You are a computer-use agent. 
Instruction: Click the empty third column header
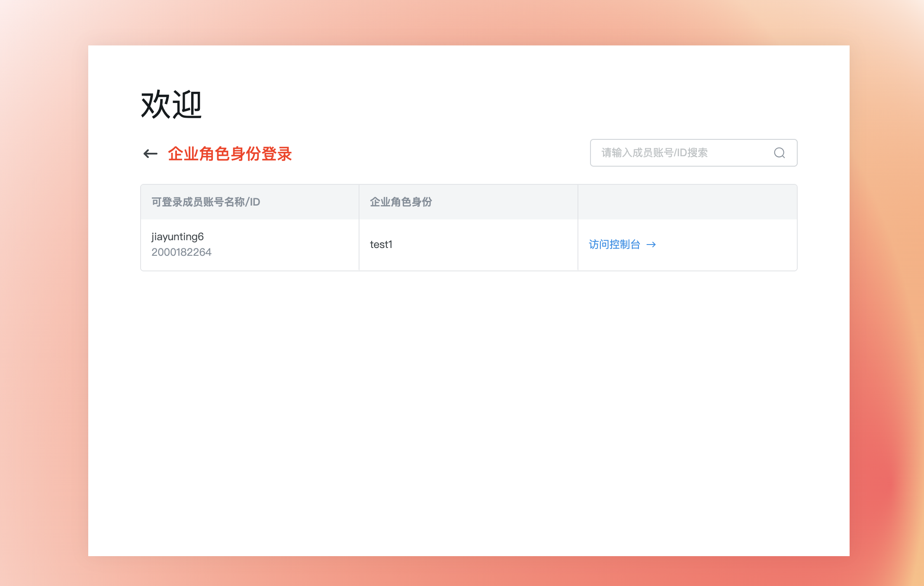click(687, 202)
